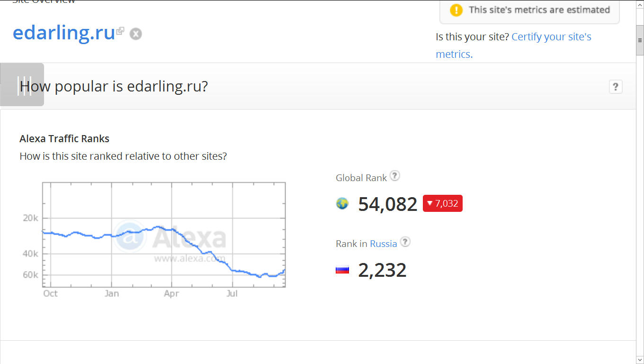Open edarling.ru external link icon
Screen dimensions: 644x364
[120, 31]
